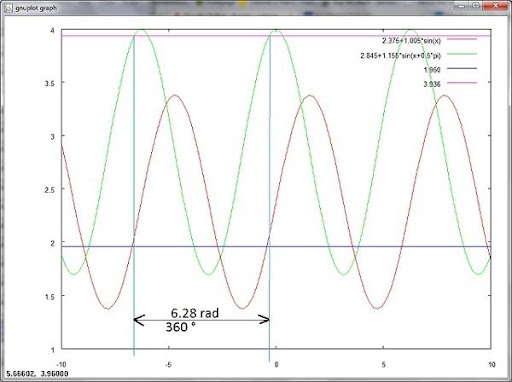This screenshot has width=512, height=382.
Task: Click the x-axis tick label -10
Action: (61, 364)
